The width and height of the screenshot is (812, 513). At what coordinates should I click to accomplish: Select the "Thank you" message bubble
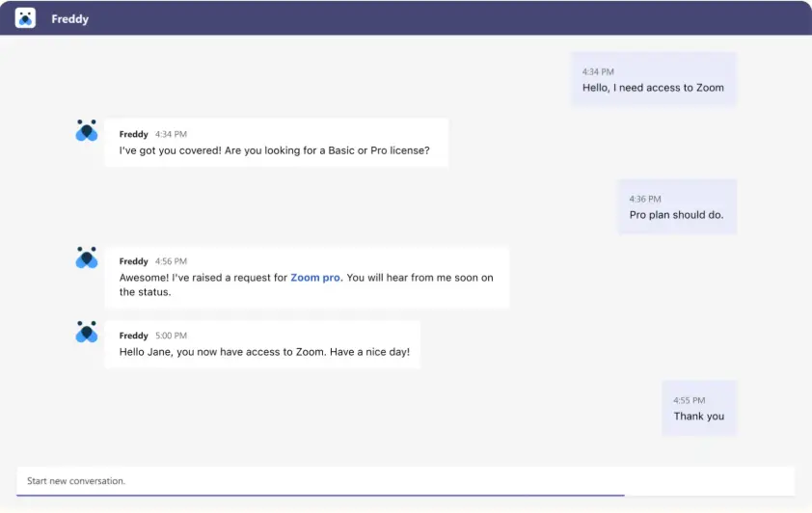pos(698,417)
